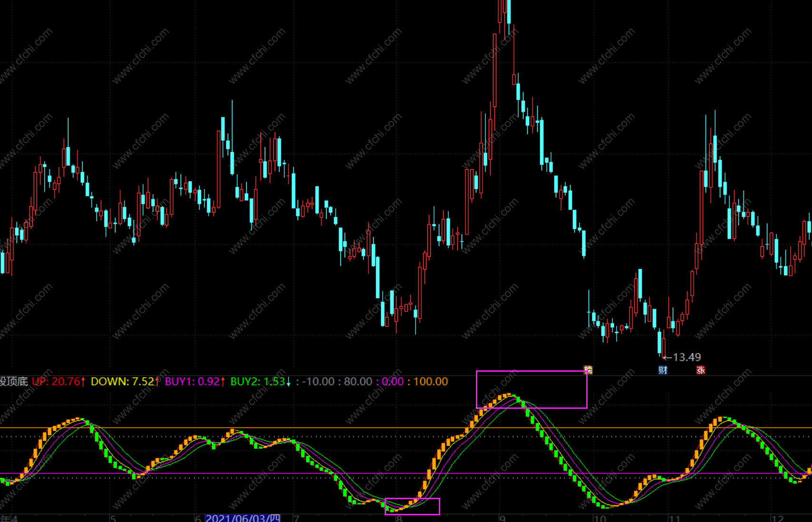Image resolution: width=812 pixels, height=522 pixels.
Task: Click the month 10 marker on the timeline
Action: coord(600,518)
